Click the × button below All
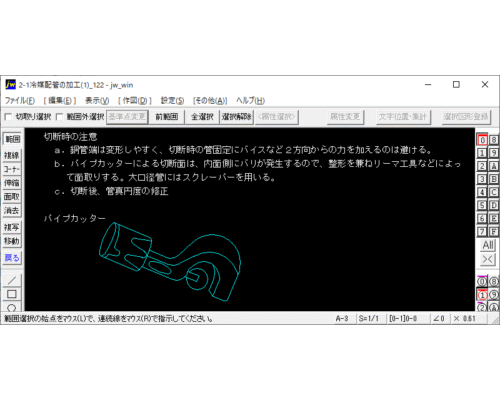 488,259
